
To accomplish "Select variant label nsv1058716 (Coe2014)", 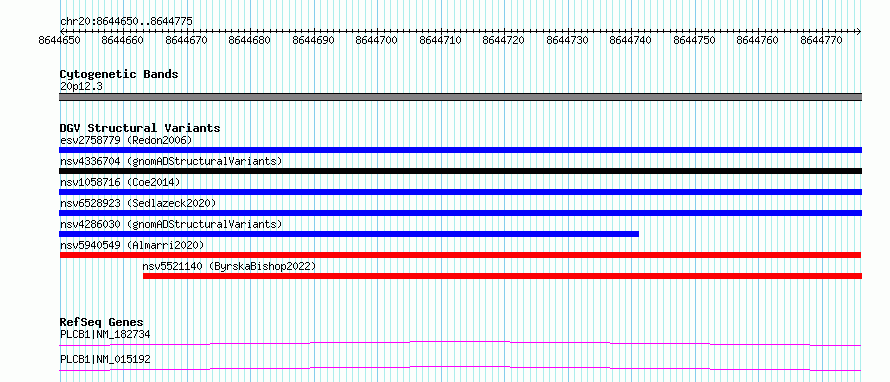I will (x=120, y=182).
